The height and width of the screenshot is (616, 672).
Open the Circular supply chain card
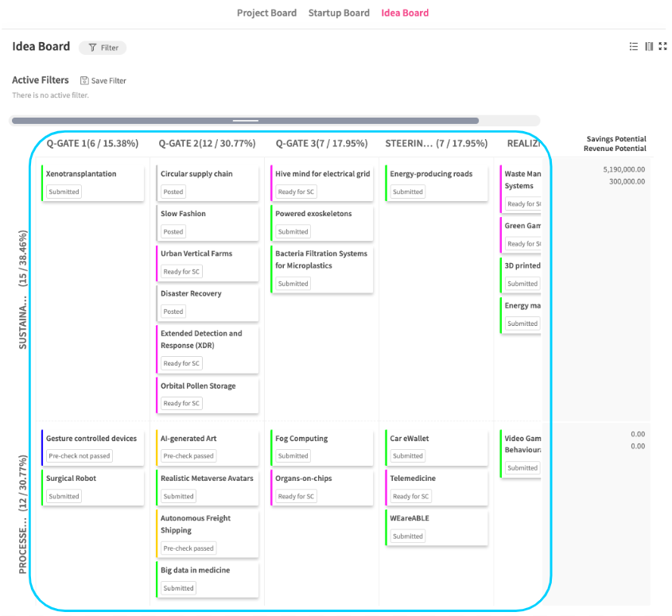coord(196,174)
